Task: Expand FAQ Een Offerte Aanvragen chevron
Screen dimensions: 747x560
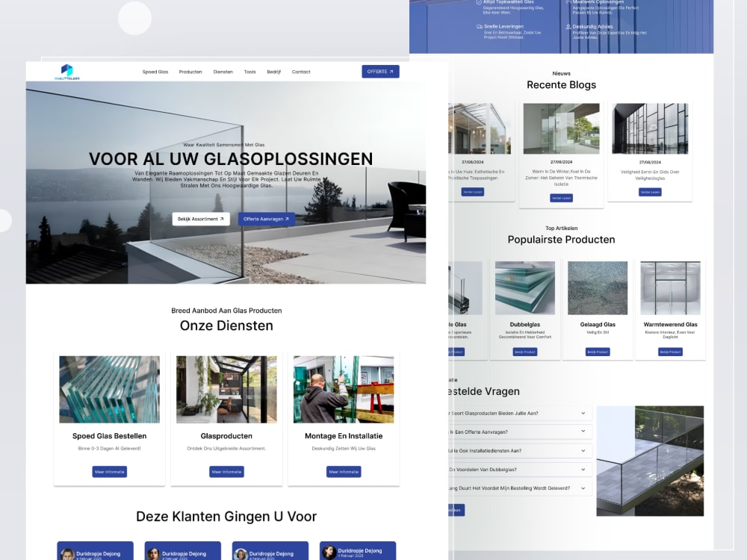Action: [x=583, y=432]
